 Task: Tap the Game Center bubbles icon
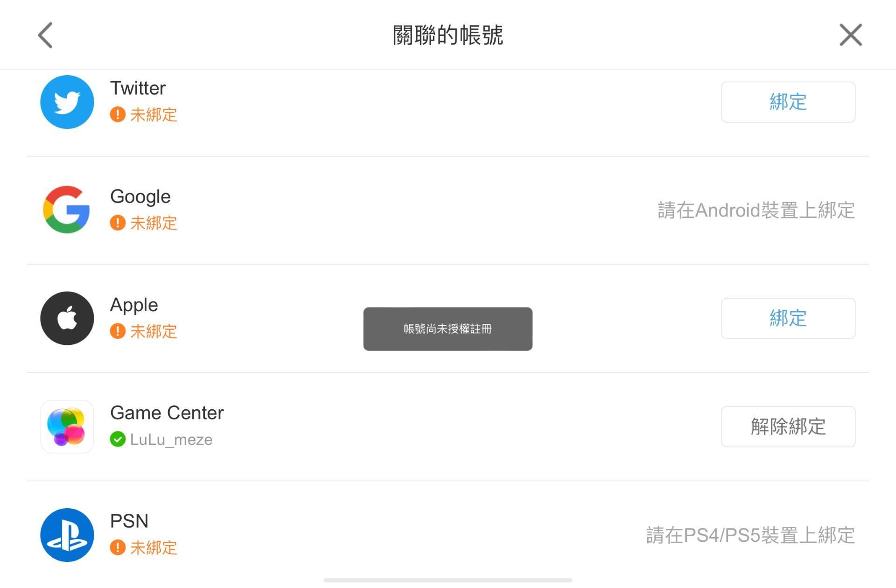point(67,427)
